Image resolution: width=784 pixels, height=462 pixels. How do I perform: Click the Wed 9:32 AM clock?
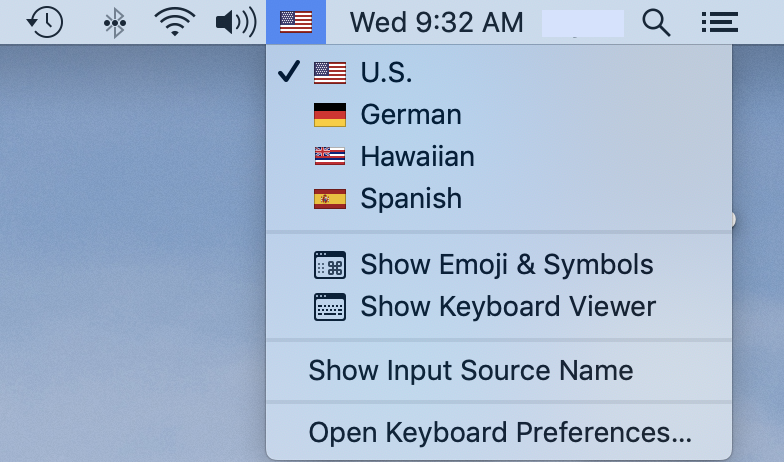point(437,22)
